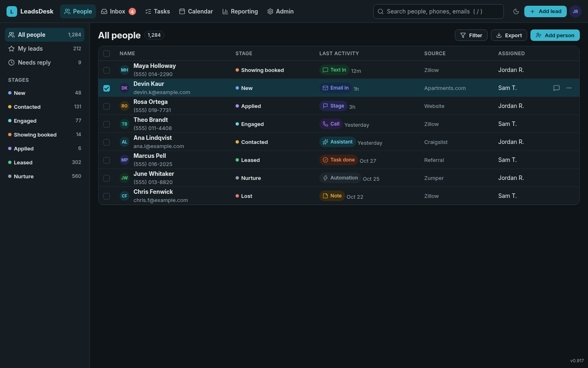The width and height of the screenshot is (588, 368).
Task: Click the Add lead button
Action: point(546,11)
